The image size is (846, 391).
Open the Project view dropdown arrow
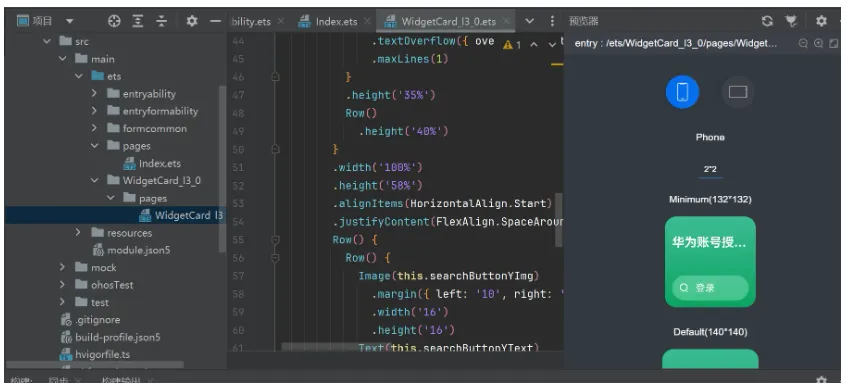[x=69, y=22]
